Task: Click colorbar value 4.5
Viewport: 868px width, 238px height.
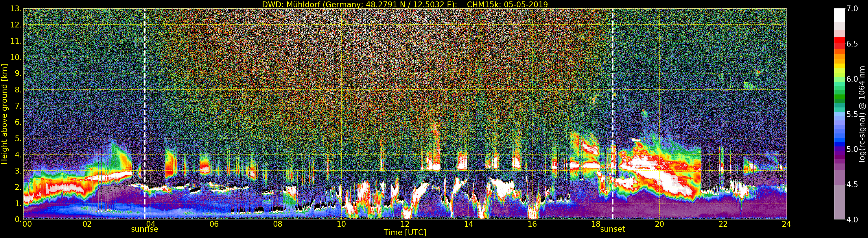Action: 852,184
